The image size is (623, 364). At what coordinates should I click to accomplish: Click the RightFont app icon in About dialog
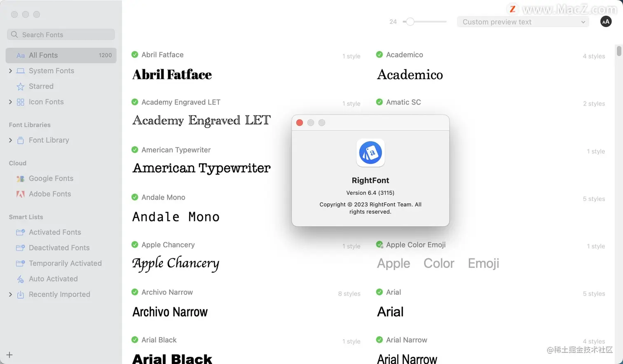(x=370, y=153)
